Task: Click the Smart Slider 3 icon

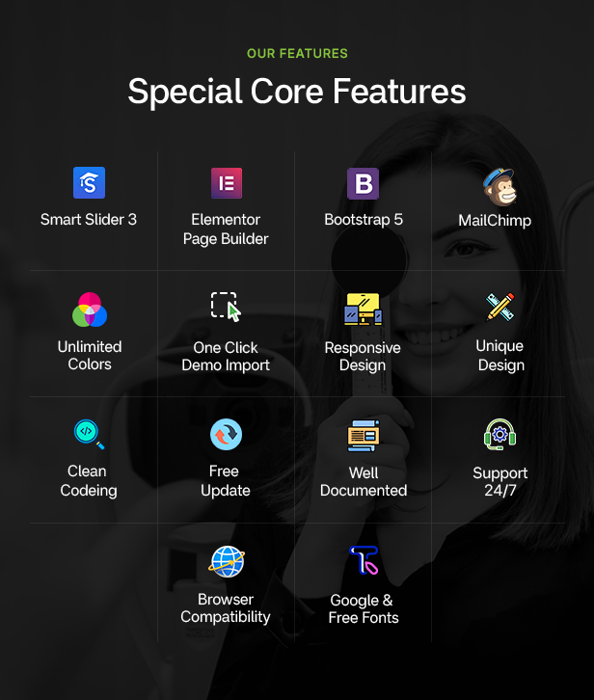Action: [x=89, y=182]
